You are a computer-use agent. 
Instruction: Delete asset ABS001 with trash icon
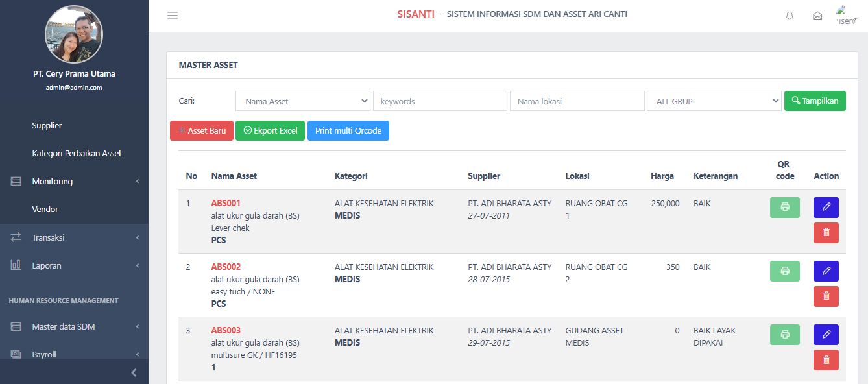pyautogui.click(x=826, y=233)
